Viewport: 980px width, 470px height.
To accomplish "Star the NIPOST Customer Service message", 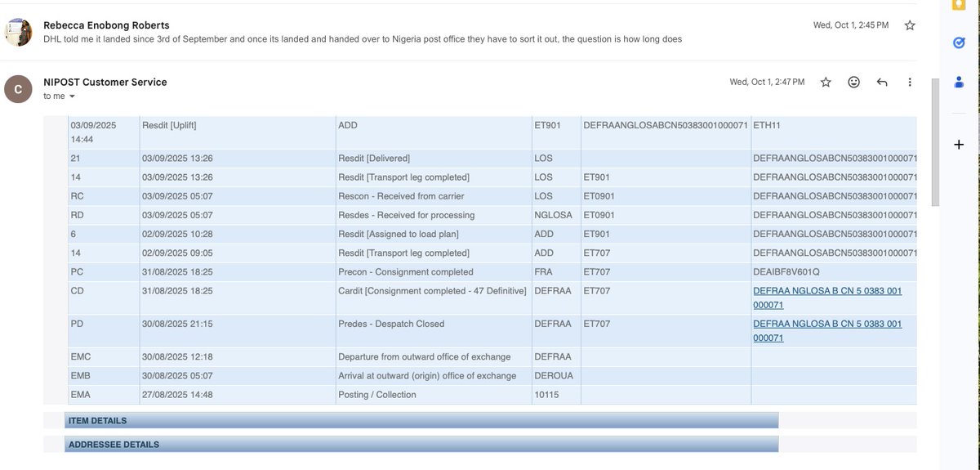I will point(826,82).
